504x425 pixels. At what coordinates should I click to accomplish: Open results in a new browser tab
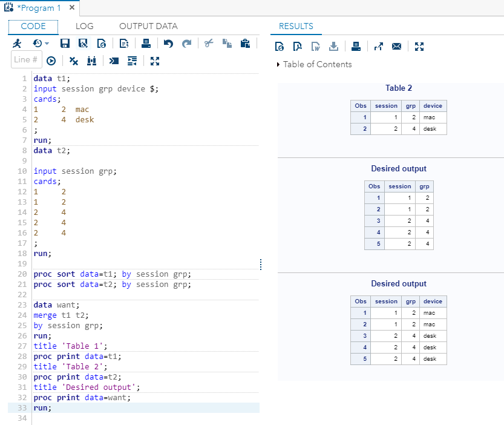pyautogui.click(x=379, y=47)
